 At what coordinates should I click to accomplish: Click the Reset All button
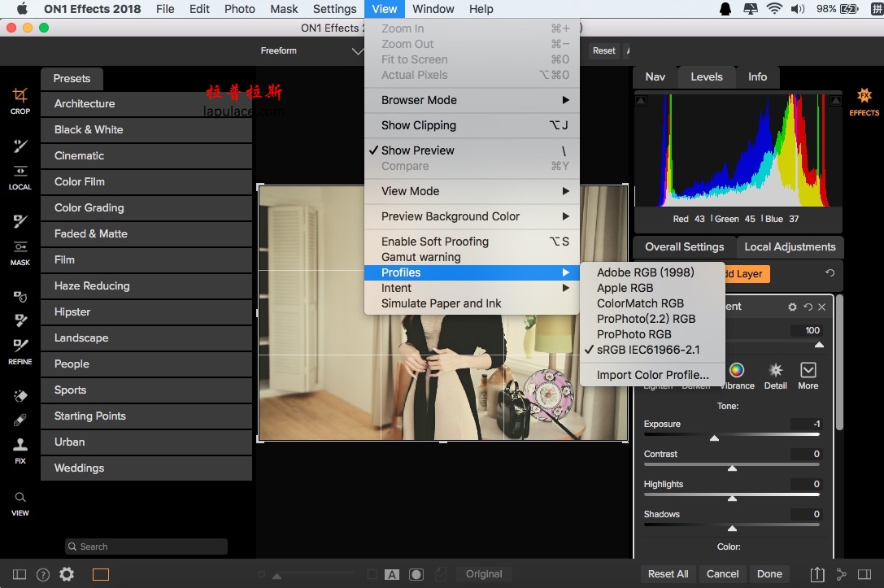coord(668,574)
